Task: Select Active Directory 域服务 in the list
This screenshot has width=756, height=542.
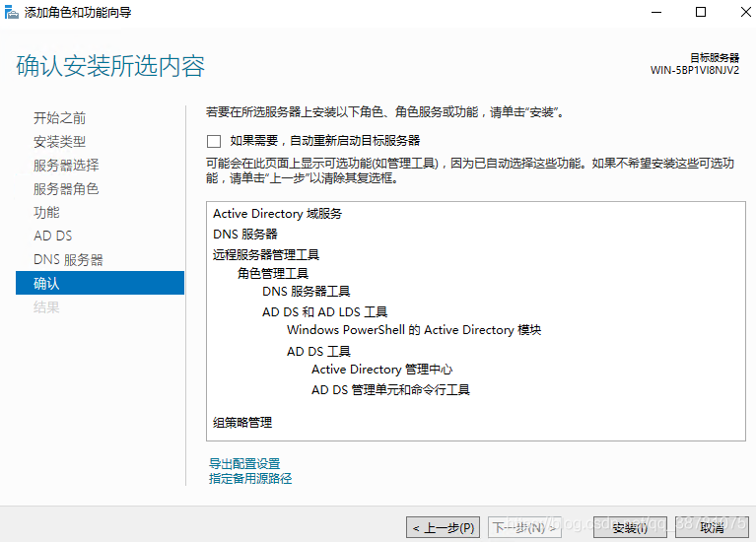Action: click(277, 214)
